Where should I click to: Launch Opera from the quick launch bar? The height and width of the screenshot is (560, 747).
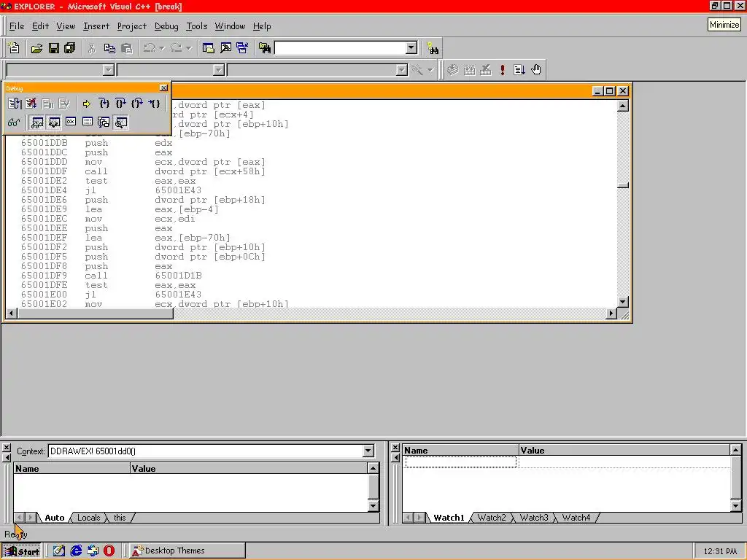click(x=109, y=551)
